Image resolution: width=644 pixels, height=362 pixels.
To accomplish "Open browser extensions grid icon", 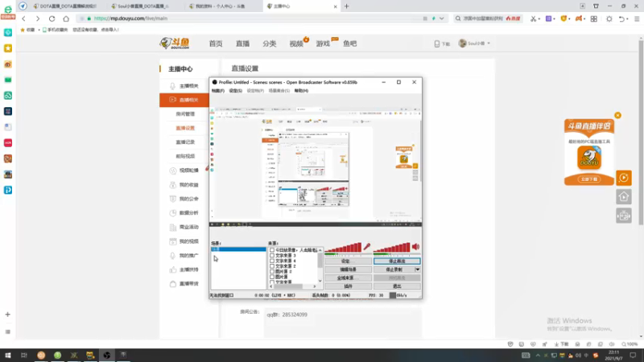I will 594,19.
